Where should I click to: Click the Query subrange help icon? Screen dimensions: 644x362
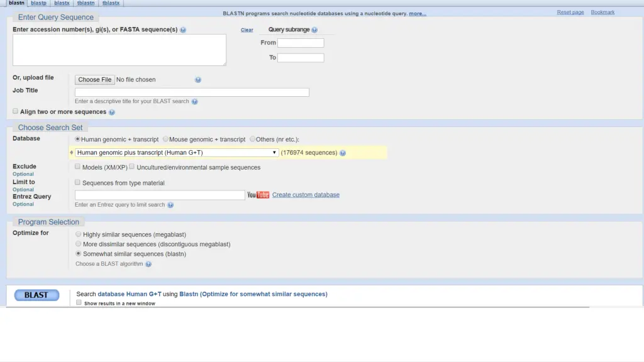[314, 30]
